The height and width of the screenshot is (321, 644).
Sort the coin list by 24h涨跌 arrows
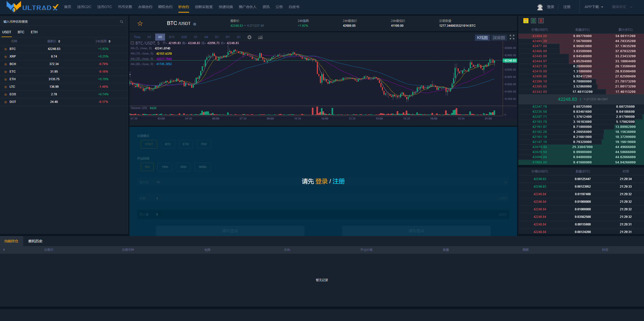click(110, 41)
